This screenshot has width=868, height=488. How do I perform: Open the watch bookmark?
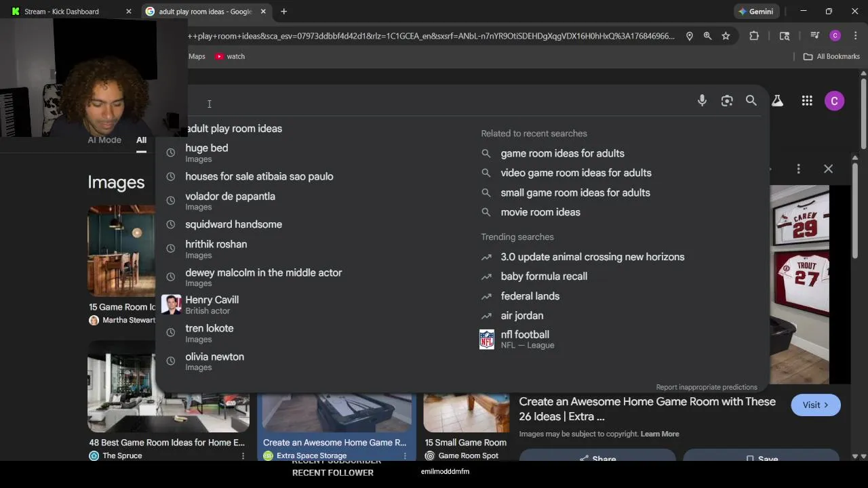tap(230, 56)
